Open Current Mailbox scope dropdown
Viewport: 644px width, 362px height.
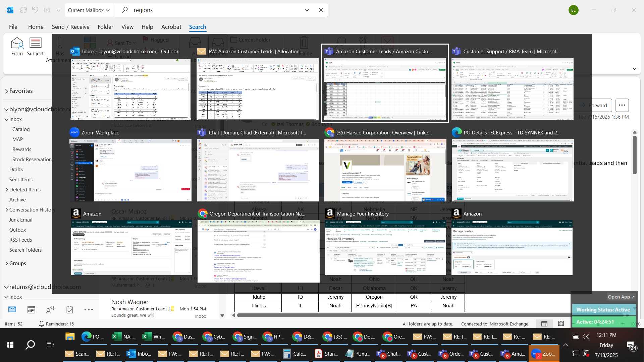coord(89,10)
